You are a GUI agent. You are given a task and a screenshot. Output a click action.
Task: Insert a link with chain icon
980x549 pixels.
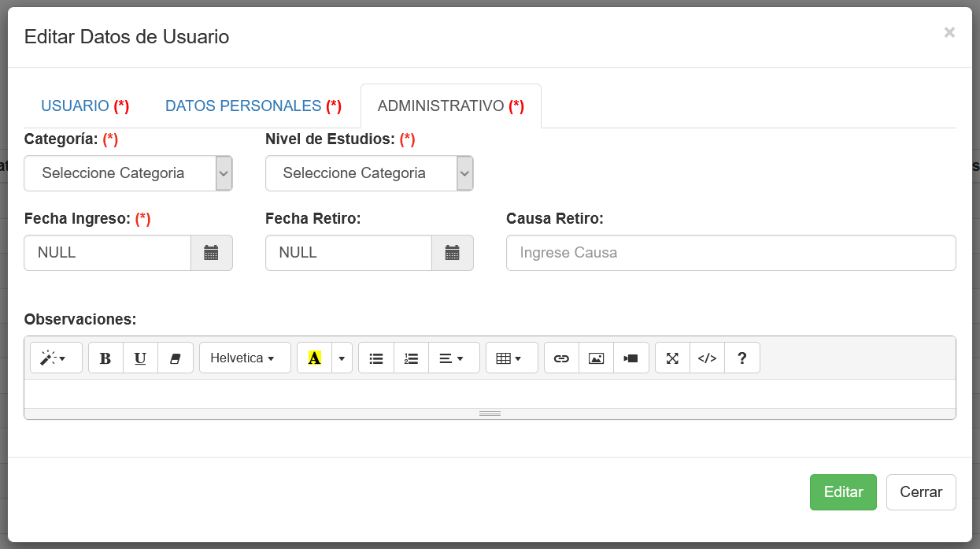click(561, 358)
